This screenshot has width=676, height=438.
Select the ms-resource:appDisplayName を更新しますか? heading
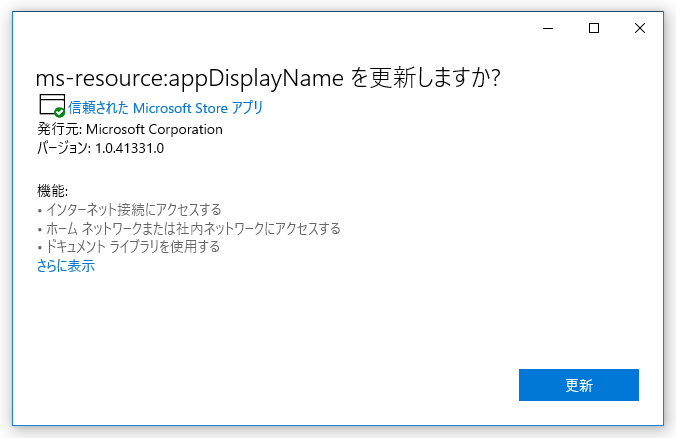pos(268,78)
